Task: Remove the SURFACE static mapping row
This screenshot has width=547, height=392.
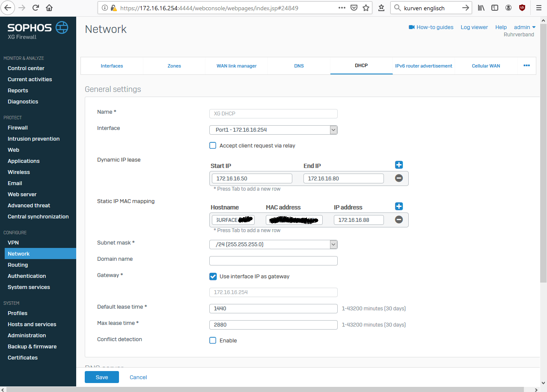Action: 399,220
